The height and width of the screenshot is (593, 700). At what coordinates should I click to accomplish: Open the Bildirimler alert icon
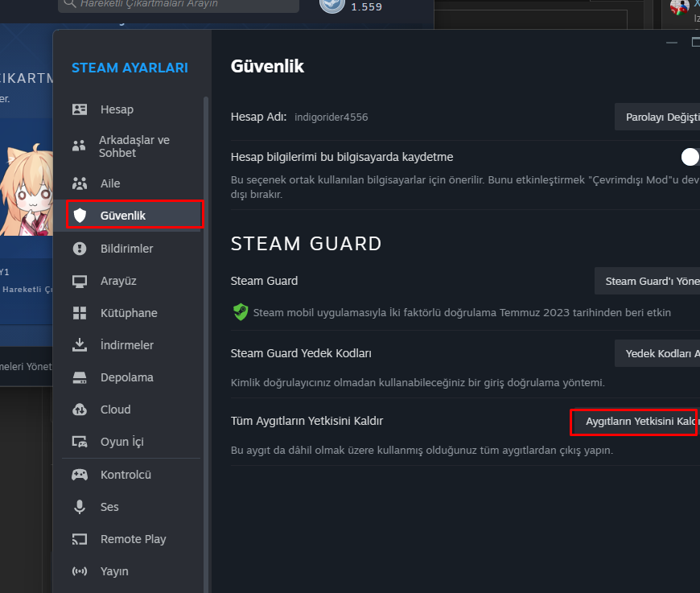click(x=80, y=249)
